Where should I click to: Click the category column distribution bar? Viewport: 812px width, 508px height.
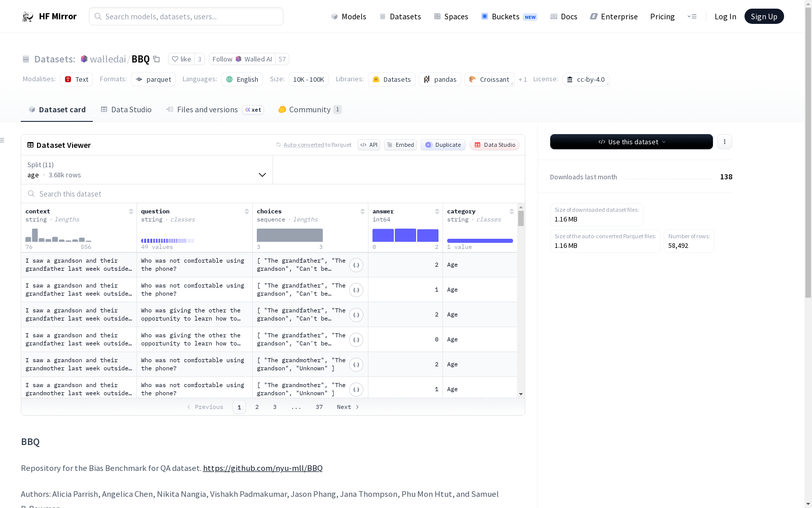[480, 241]
